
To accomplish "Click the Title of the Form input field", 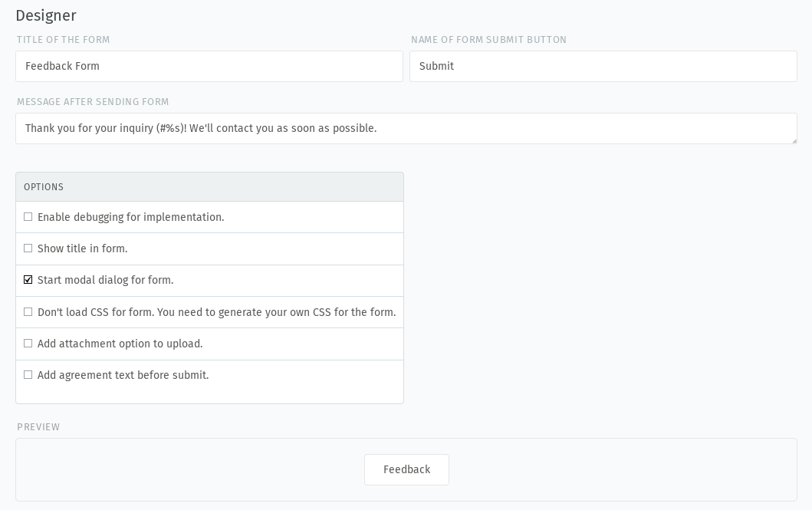I will coord(209,66).
